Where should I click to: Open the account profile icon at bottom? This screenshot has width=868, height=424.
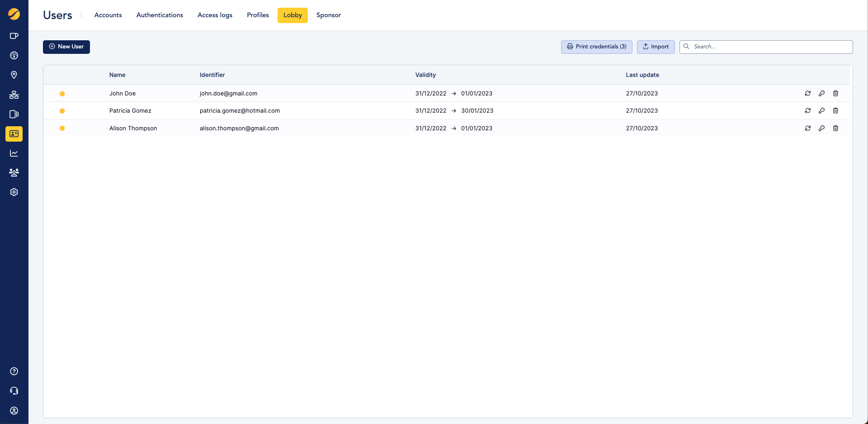tap(14, 410)
